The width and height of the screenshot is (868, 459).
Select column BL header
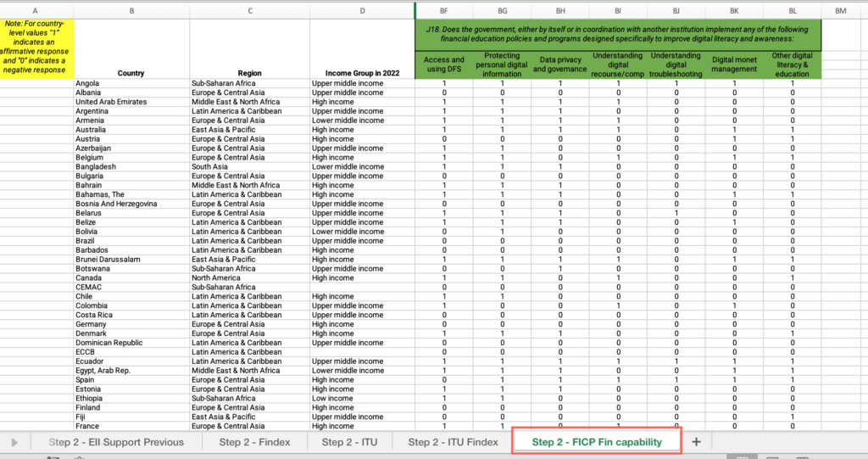[793, 11]
